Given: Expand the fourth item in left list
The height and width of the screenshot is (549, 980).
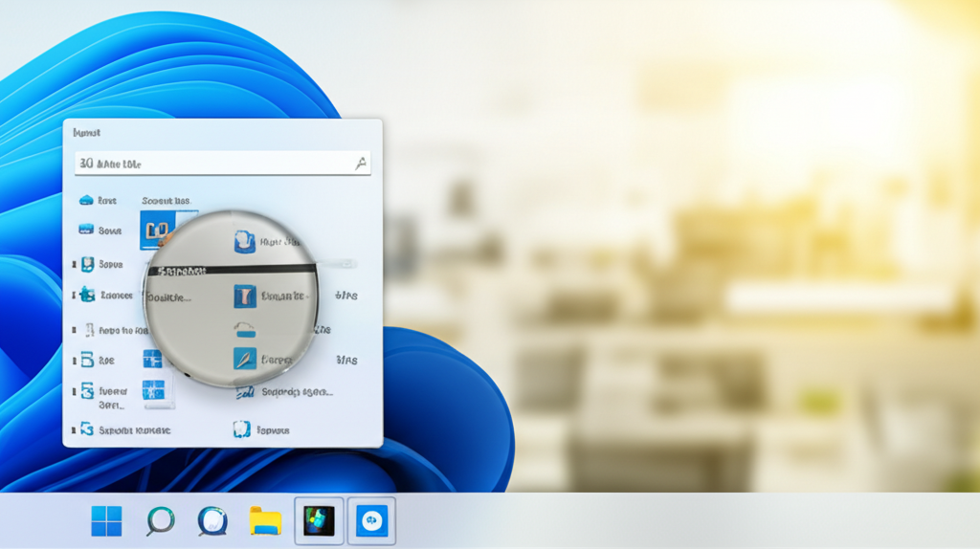Looking at the screenshot, I should tap(75, 295).
